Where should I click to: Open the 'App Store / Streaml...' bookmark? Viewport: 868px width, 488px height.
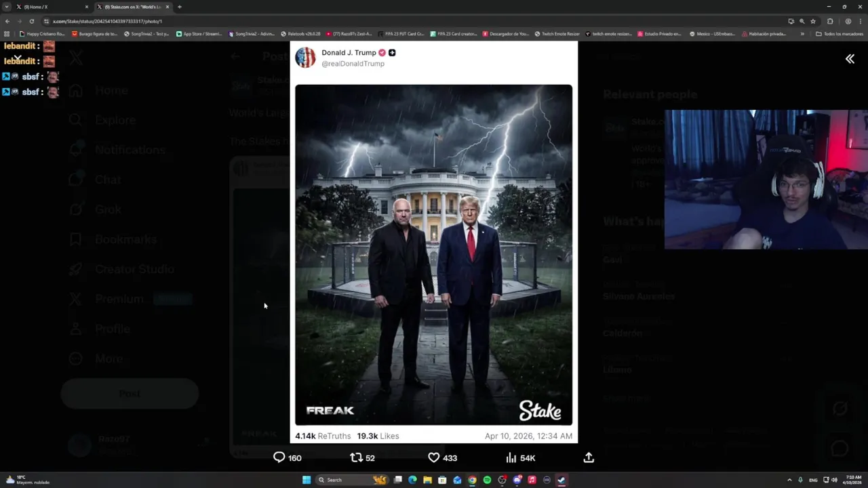(199, 34)
